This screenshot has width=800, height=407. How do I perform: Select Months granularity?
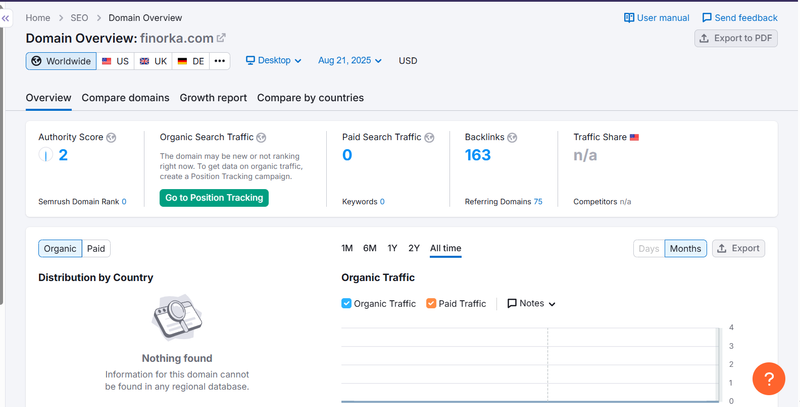(x=685, y=248)
